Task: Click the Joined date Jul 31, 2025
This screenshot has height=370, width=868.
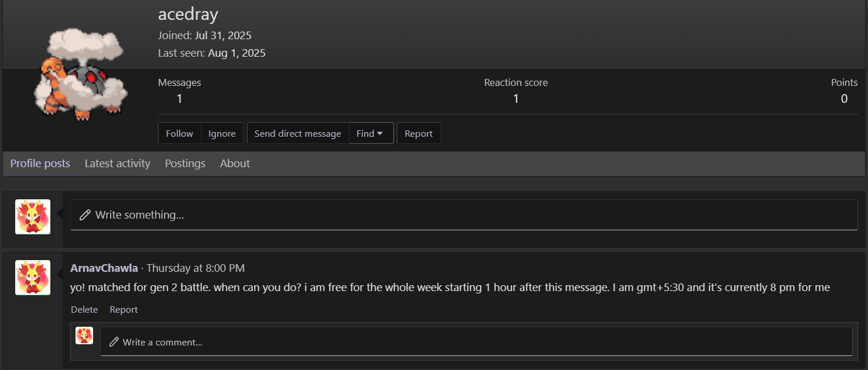Action: [223, 36]
